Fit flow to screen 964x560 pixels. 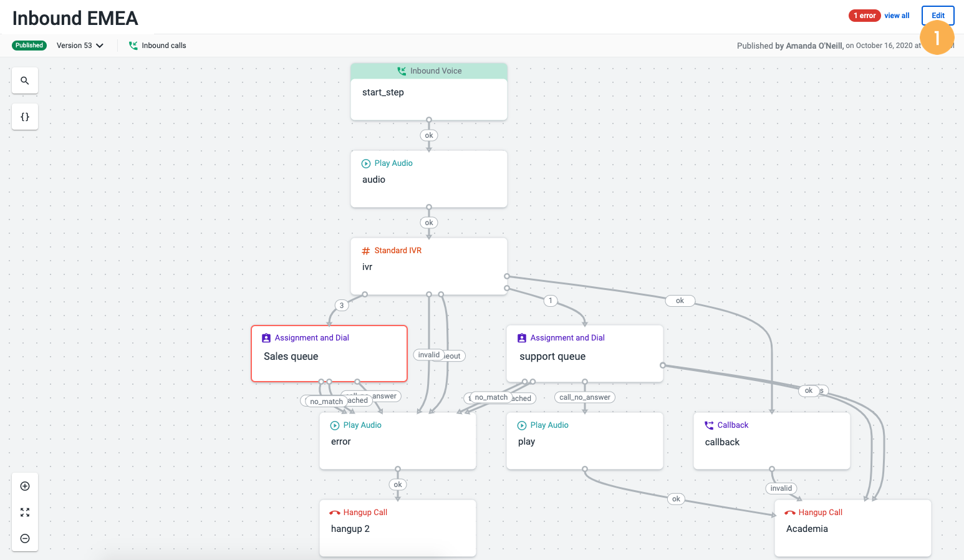pyautogui.click(x=25, y=512)
